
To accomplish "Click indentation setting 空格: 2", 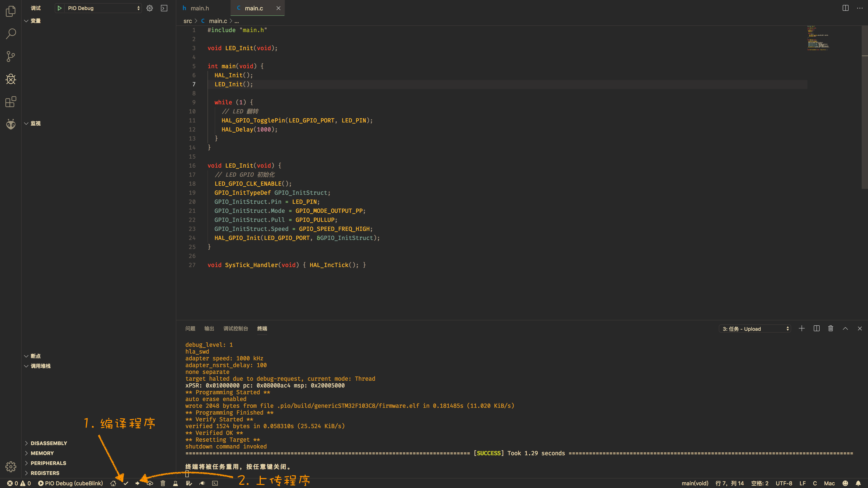I will click(x=760, y=483).
